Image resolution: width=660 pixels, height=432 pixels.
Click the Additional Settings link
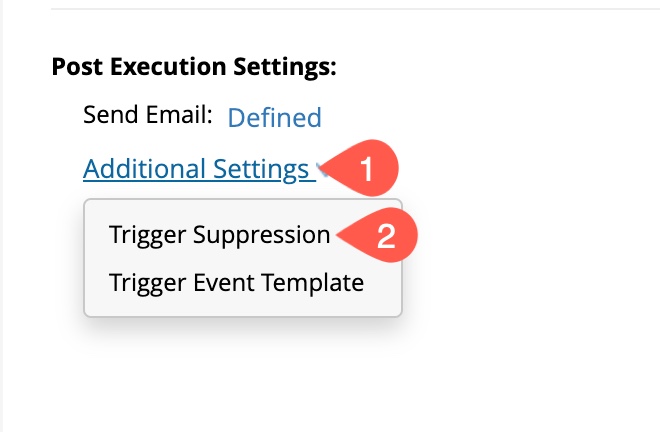[x=195, y=169]
